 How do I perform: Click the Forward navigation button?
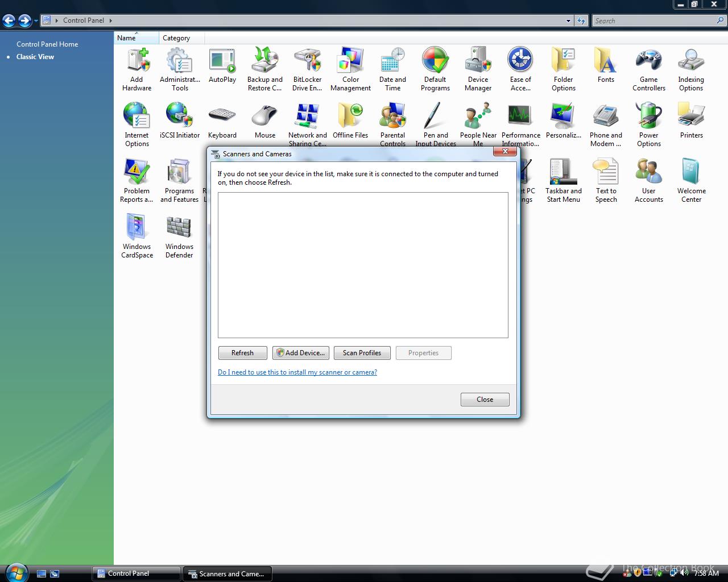click(x=24, y=21)
